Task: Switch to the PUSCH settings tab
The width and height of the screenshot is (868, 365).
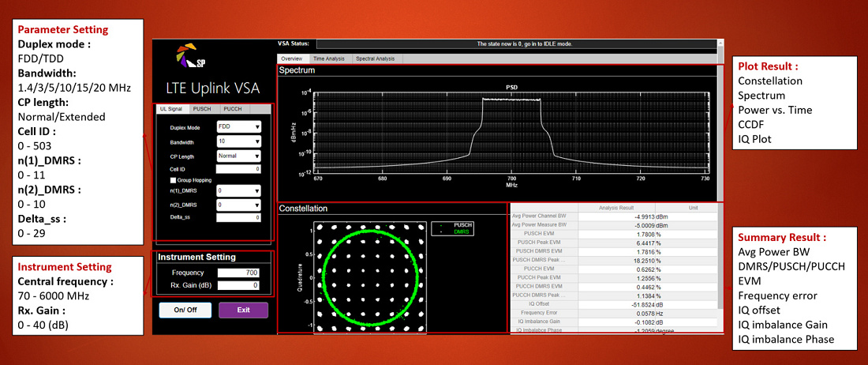Action: tap(202, 109)
